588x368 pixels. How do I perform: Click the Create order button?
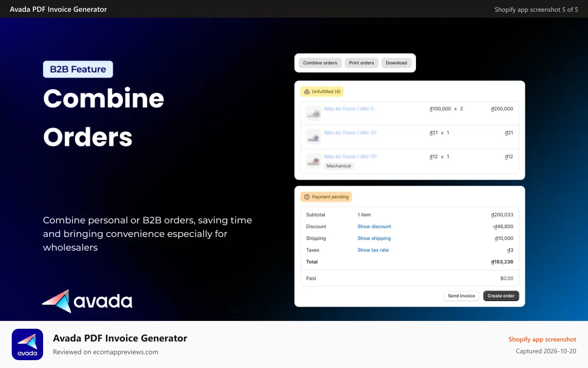point(501,296)
